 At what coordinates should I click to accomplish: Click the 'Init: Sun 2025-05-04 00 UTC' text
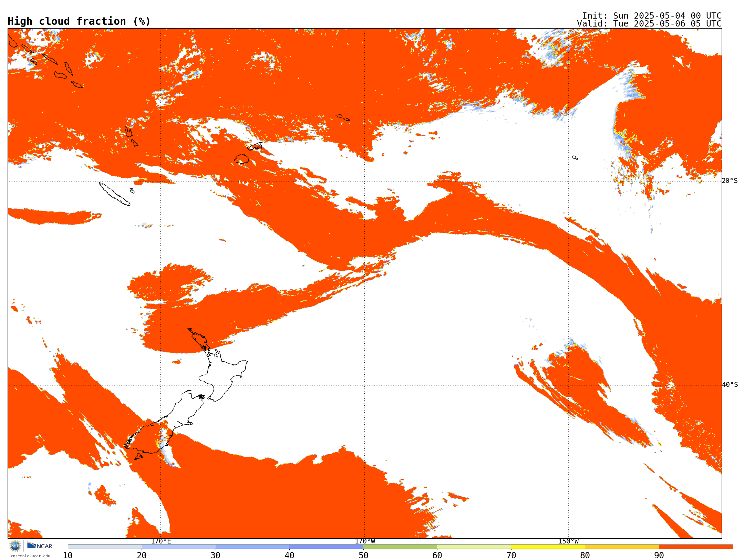click(652, 16)
